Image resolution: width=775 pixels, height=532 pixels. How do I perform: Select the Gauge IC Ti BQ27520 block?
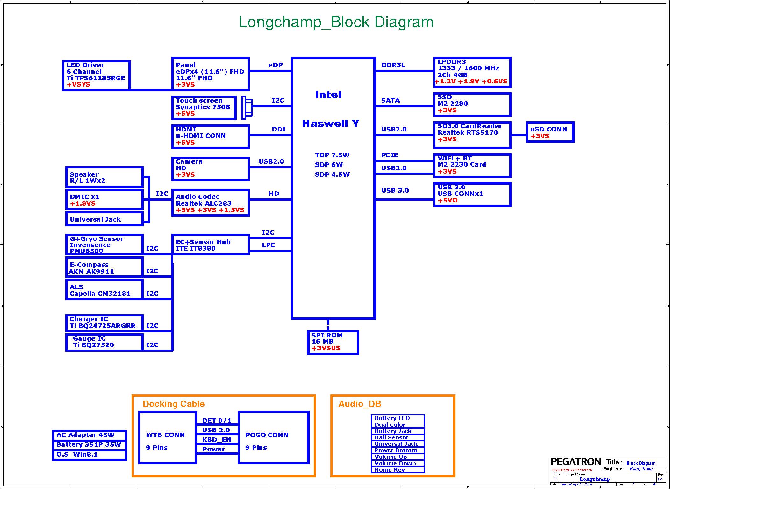click(104, 342)
